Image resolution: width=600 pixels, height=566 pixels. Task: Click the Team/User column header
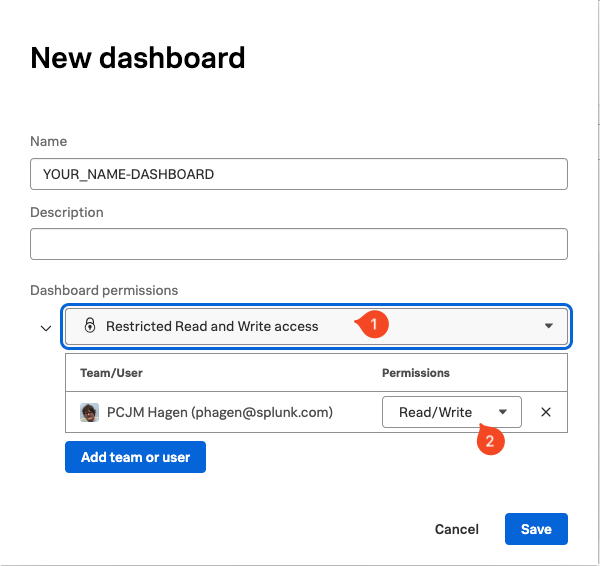tap(112, 373)
